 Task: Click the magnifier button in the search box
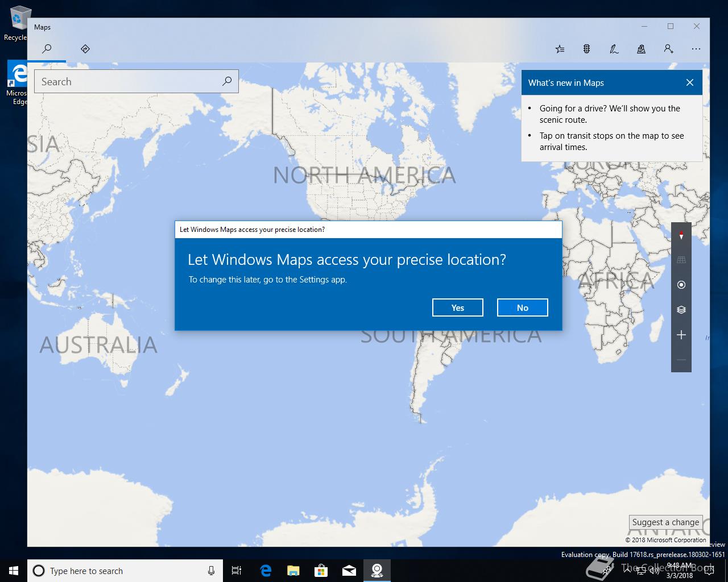[227, 81]
